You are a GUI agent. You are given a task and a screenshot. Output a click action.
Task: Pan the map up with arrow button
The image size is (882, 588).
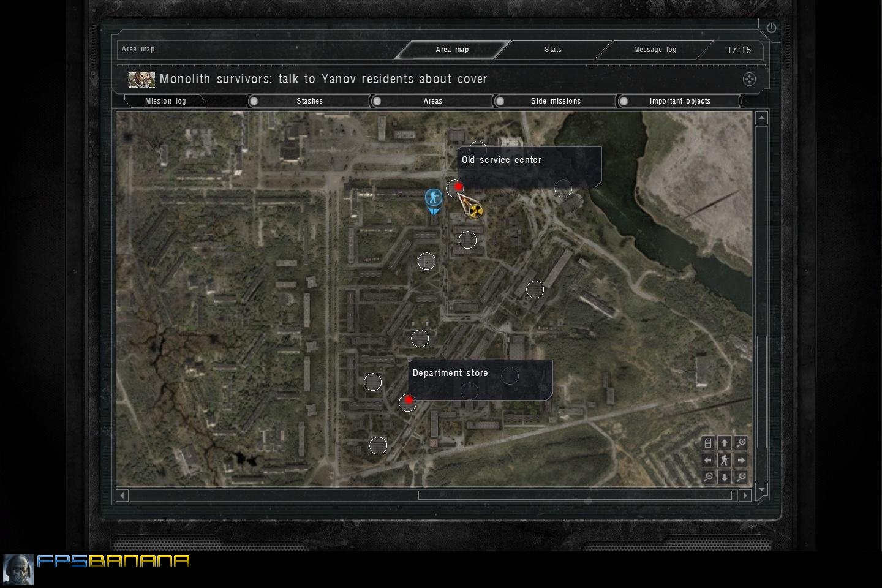click(725, 443)
